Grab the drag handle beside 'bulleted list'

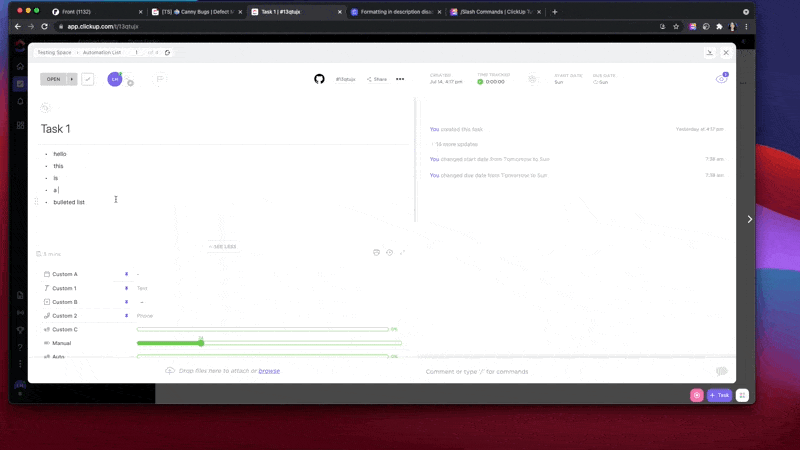click(36, 202)
